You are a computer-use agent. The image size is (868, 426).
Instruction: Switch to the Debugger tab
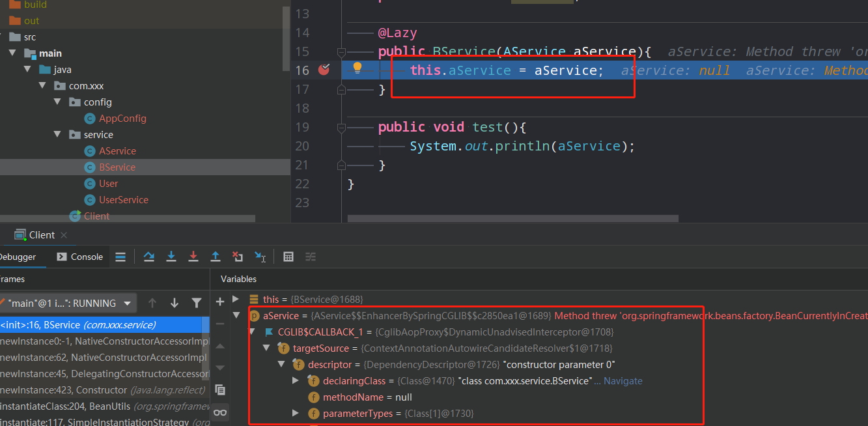(x=17, y=257)
